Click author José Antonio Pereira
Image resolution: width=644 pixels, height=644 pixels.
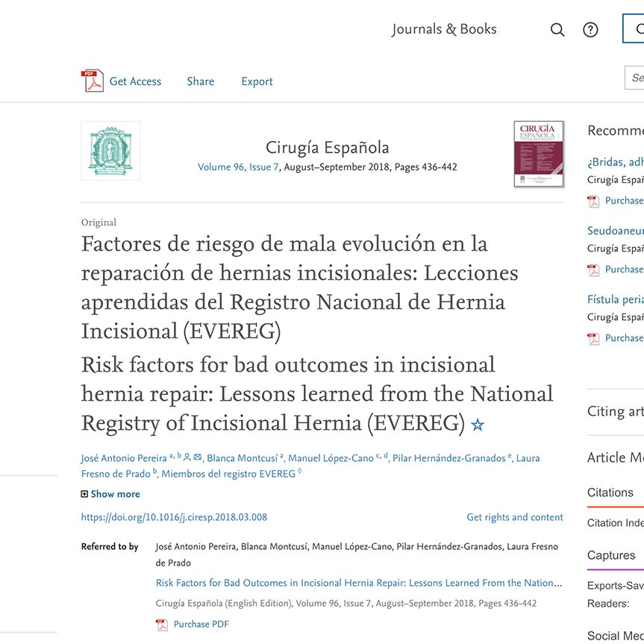[124, 458]
